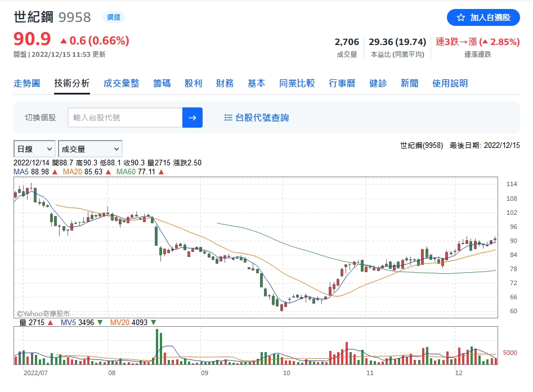Click the 90.9 current price
Viewport: 533px width, 392px height.
(32, 39)
